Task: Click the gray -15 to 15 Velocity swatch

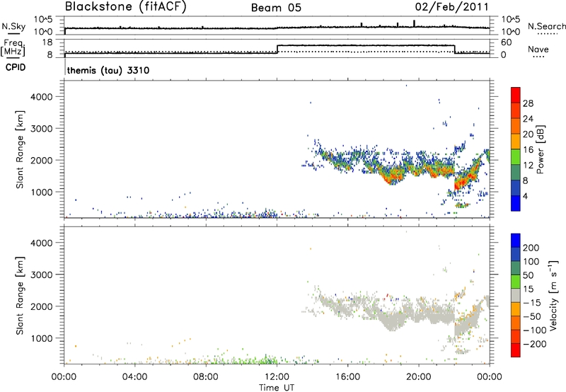Action: tap(516, 295)
